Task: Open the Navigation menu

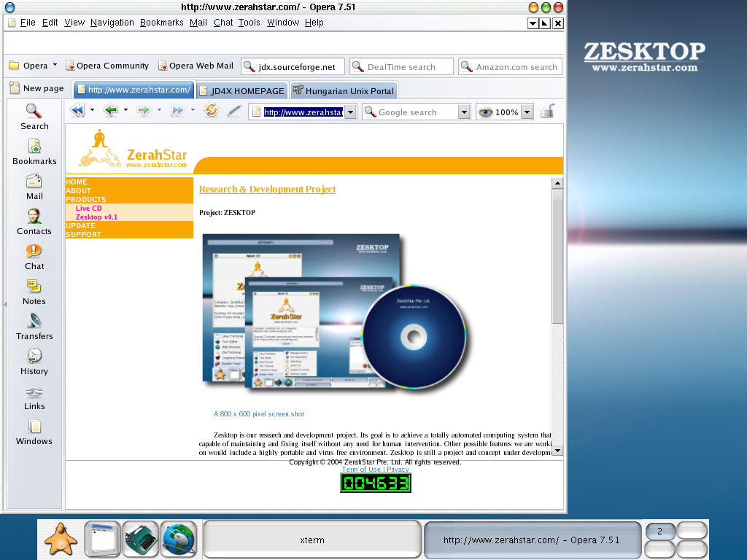Action: tap(112, 23)
